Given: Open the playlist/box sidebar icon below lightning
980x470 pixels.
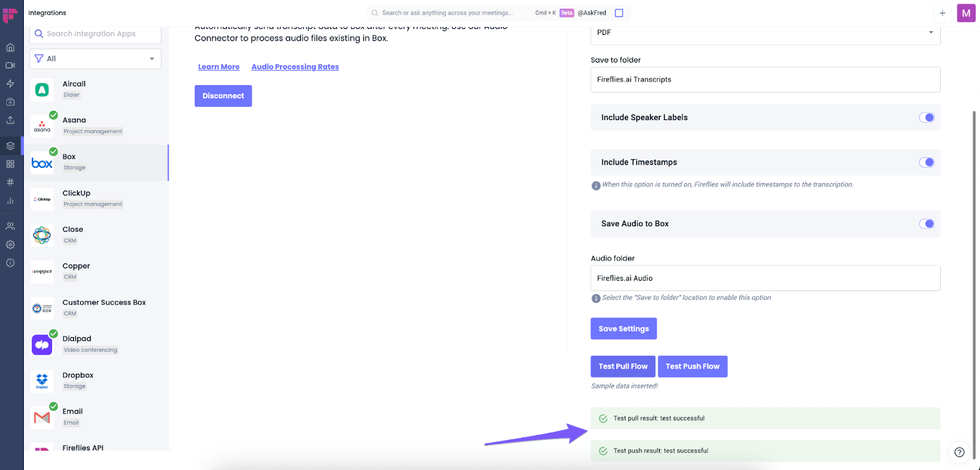Looking at the screenshot, I should coord(10,102).
